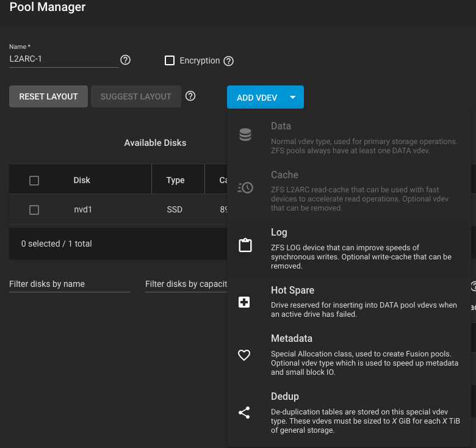Click the SSD type cell
The width and height of the screenshot is (476, 448).
(175, 209)
